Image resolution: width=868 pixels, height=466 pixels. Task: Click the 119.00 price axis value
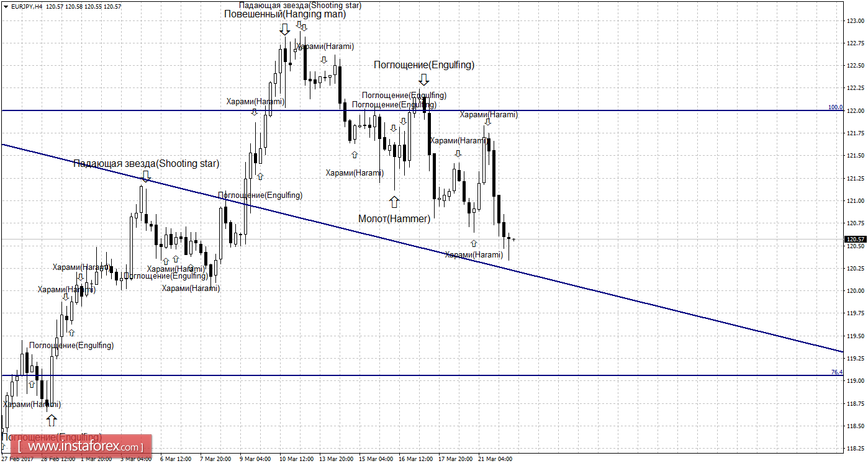[854, 381]
